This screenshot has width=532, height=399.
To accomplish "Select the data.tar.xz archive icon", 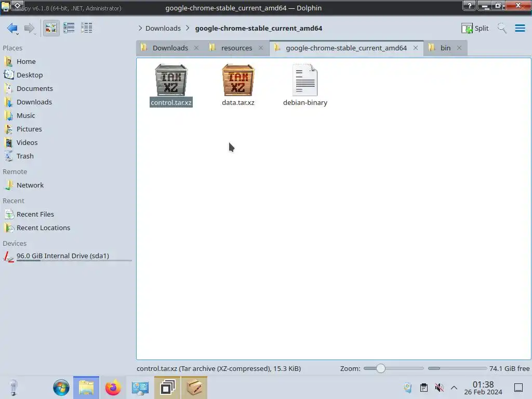I will pos(238,80).
